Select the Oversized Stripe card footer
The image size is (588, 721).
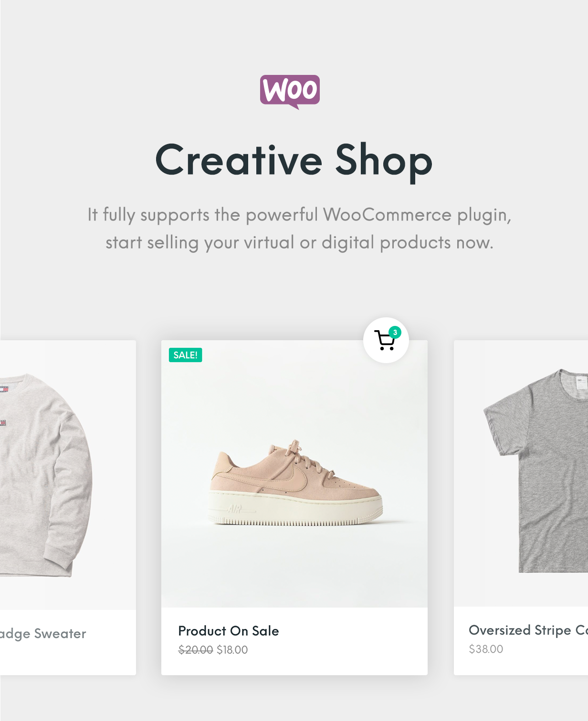point(521,641)
